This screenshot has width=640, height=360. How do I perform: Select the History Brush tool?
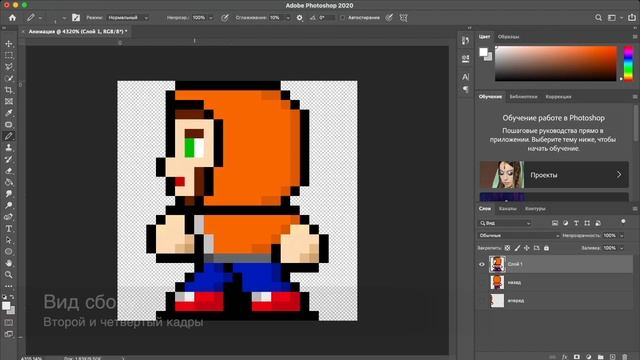[x=9, y=159]
